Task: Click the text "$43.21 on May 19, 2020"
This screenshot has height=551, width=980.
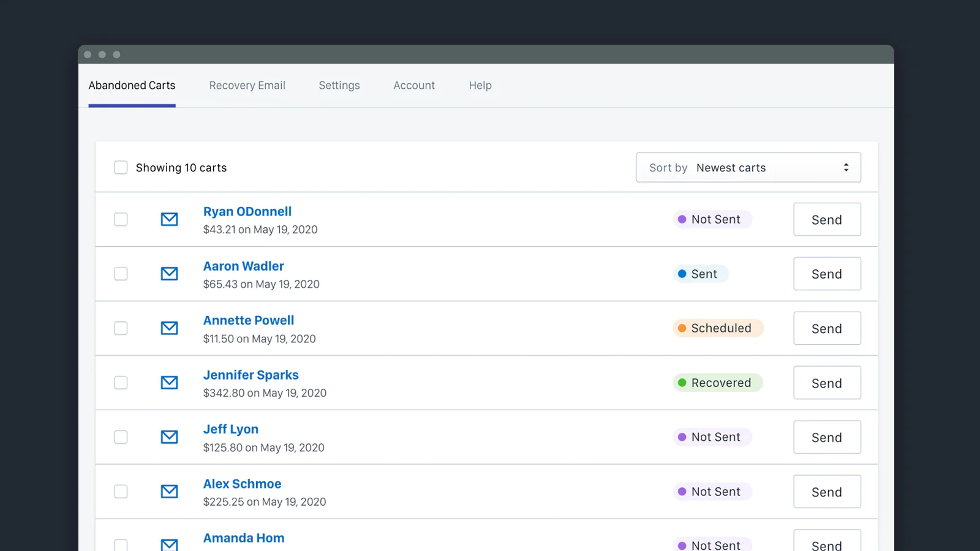Action: 260,230
